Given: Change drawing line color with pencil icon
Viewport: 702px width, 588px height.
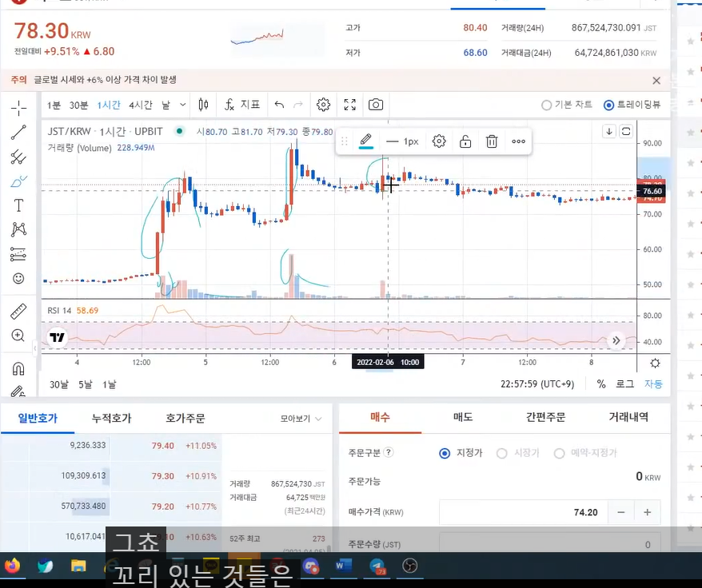Looking at the screenshot, I should 365,141.
